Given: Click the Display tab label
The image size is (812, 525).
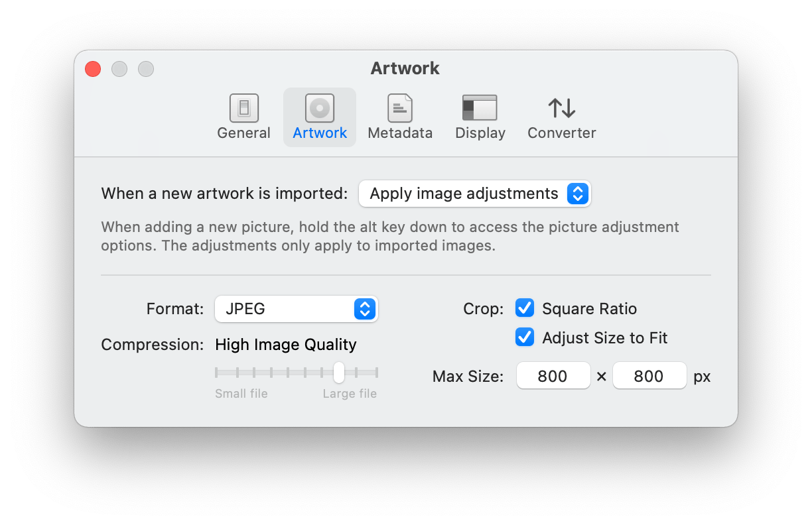Looking at the screenshot, I should pyautogui.click(x=480, y=133).
